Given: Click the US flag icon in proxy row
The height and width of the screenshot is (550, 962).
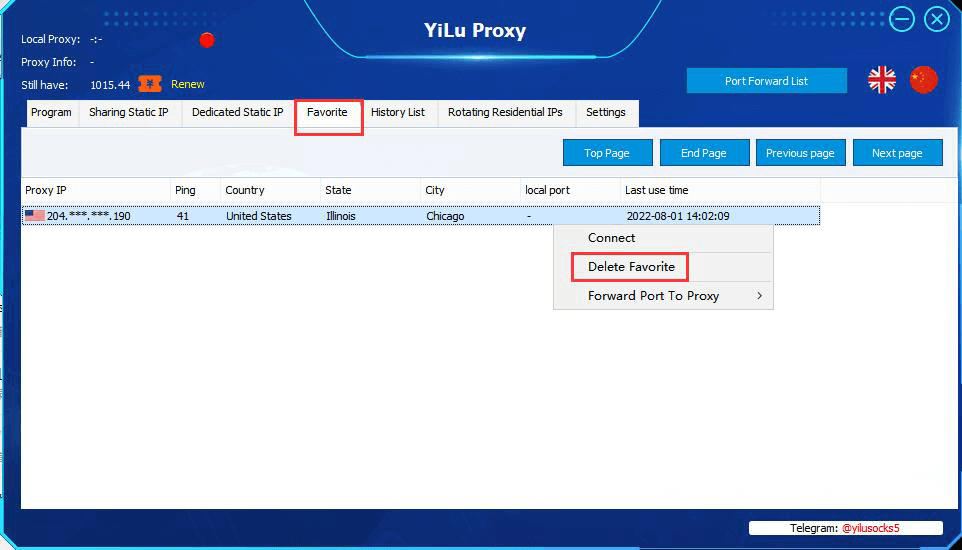Looking at the screenshot, I should pos(35,215).
